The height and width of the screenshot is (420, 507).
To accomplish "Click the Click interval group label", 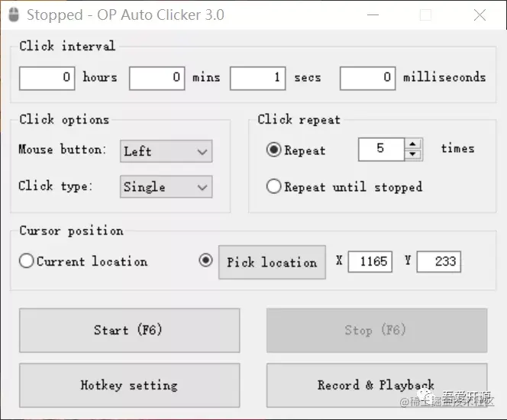I will tap(67, 46).
